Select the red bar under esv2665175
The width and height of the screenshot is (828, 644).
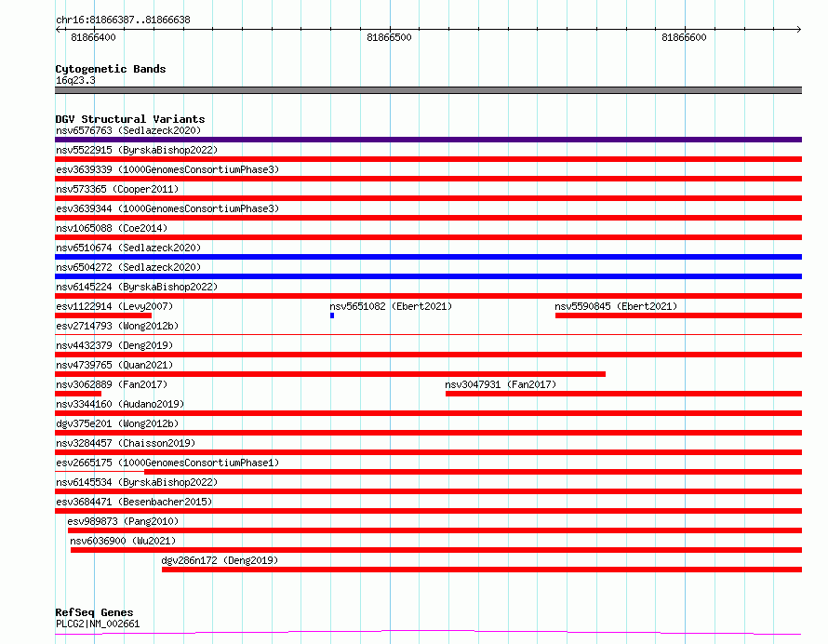coord(474,472)
